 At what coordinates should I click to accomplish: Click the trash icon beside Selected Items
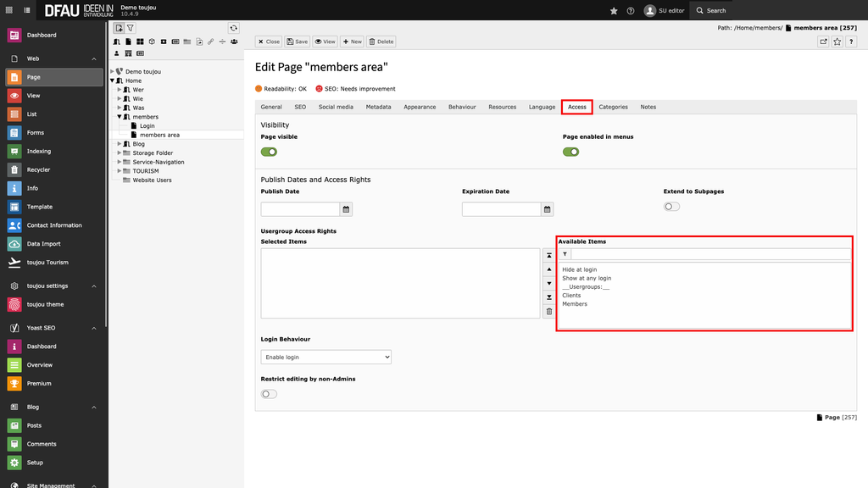tap(549, 312)
